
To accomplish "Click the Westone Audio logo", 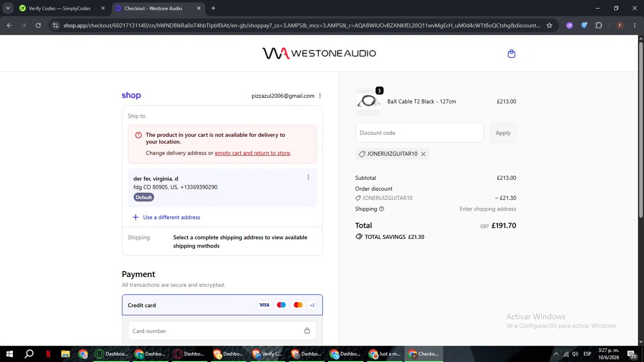I will coord(319,53).
